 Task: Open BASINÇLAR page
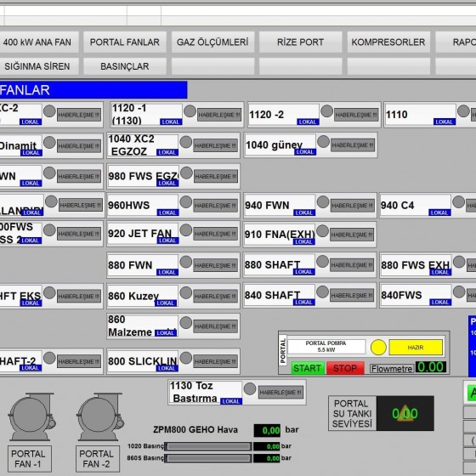click(x=125, y=66)
